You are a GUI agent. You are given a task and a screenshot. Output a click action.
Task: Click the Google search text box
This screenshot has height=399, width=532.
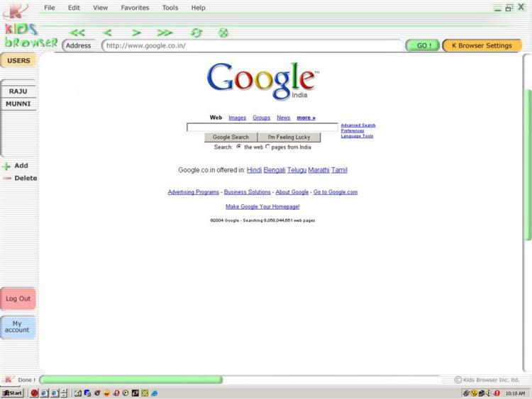(x=262, y=127)
